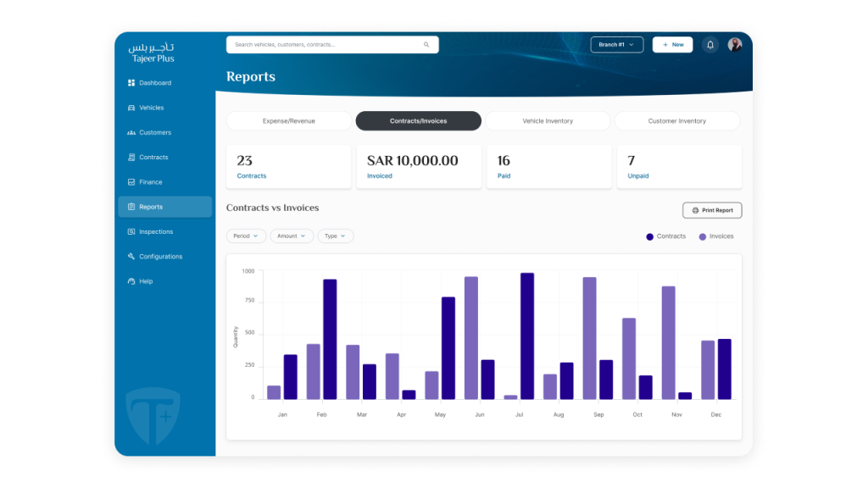Expand the Amount filter dropdown
The image size is (868, 488).
292,236
